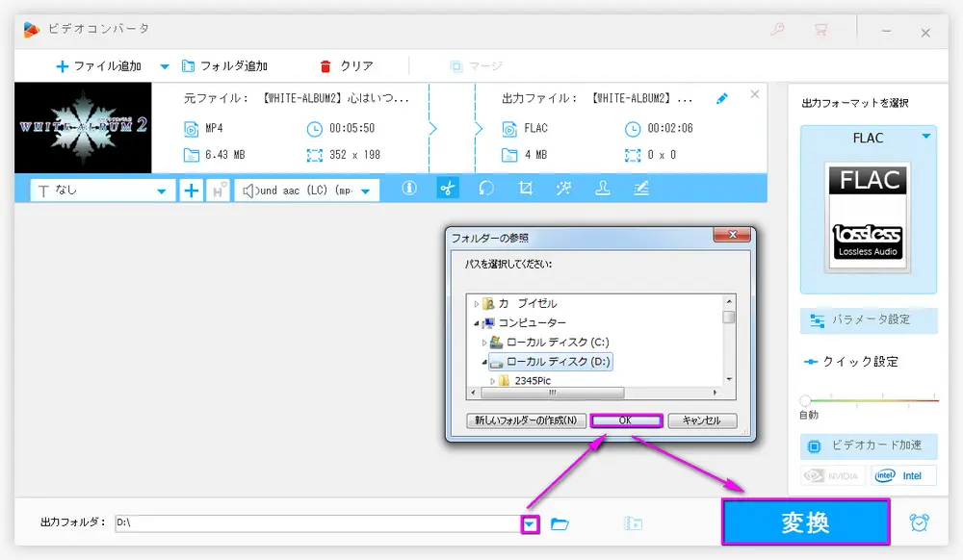
Task: Open the rotate video tool
Action: pos(486,189)
